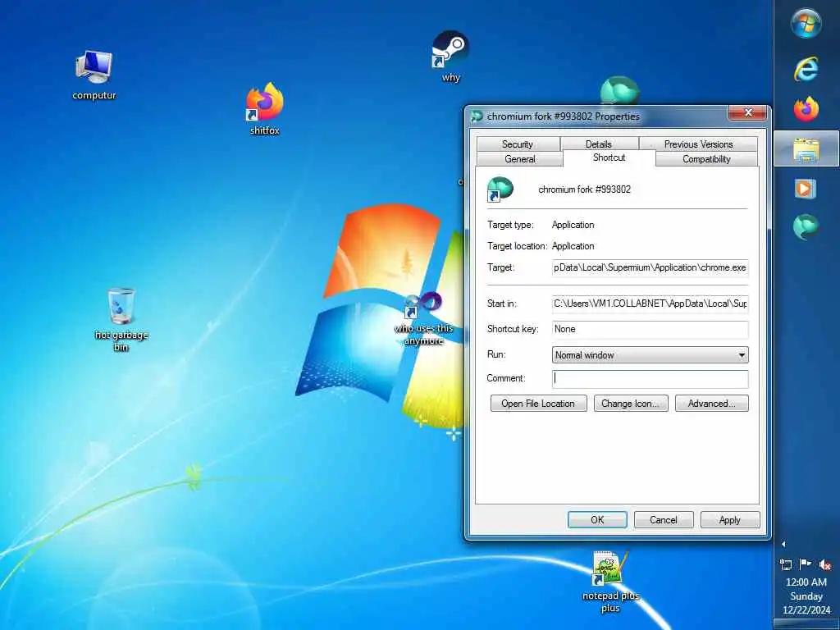Select the 'hot garbage bin' recycle bin icon
Image resolution: width=840 pixels, height=630 pixels.
(x=121, y=319)
